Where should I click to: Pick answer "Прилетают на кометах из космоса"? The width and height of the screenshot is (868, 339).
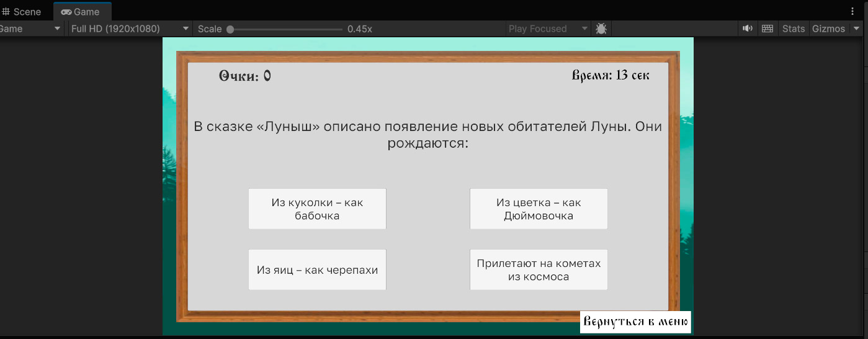[539, 270]
